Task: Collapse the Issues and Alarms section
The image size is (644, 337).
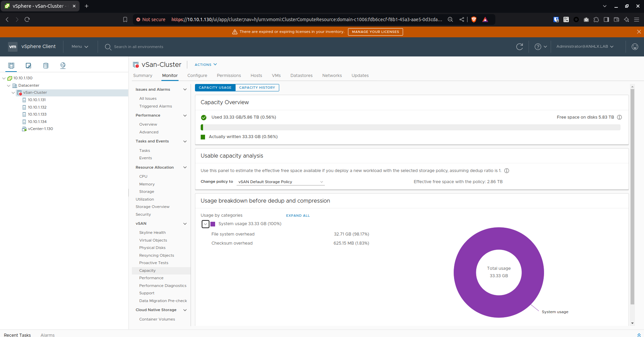Action: [185, 89]
